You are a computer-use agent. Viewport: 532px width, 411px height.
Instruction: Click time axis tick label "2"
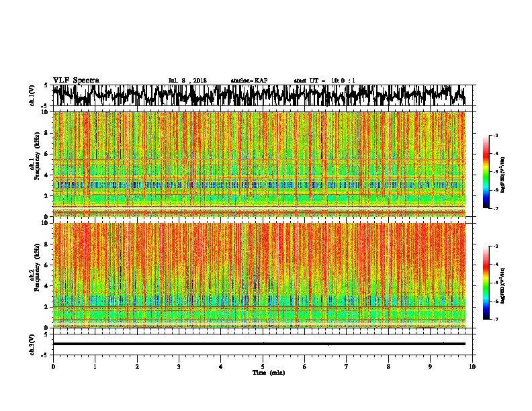pos(137,367)
